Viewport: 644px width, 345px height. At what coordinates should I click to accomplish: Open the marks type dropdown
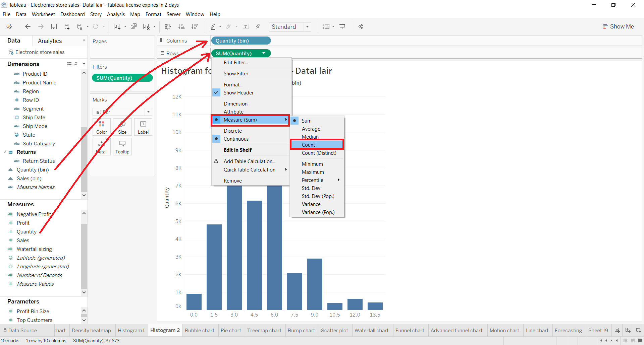click(122, 112)
